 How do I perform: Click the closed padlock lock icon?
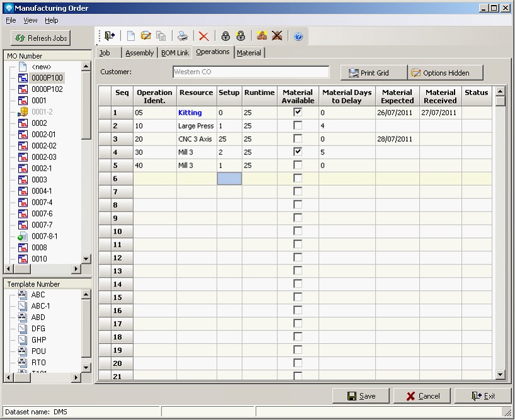coord(225,37)
